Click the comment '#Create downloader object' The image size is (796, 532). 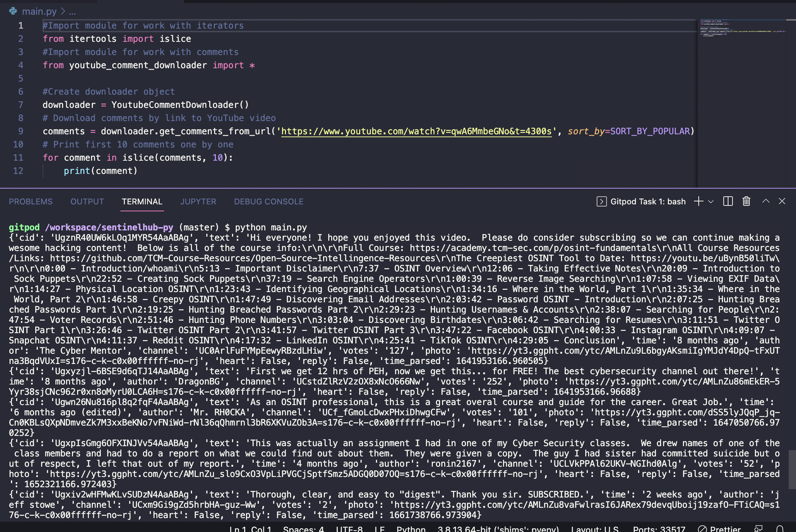pyautogui.click(x=109, y=92)
